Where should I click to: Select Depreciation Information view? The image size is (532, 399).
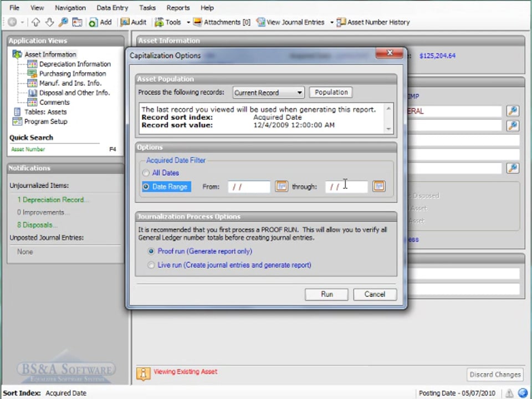coord(75,64)
